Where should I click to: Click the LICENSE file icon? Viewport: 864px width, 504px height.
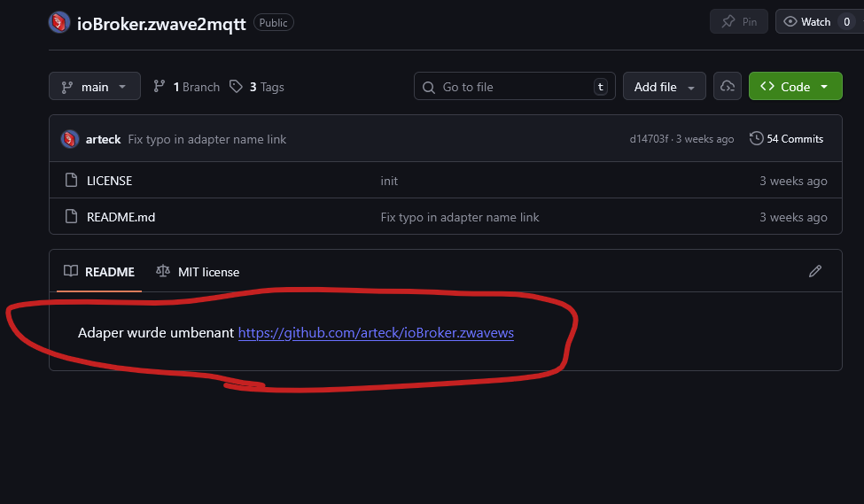pos(72,181)
